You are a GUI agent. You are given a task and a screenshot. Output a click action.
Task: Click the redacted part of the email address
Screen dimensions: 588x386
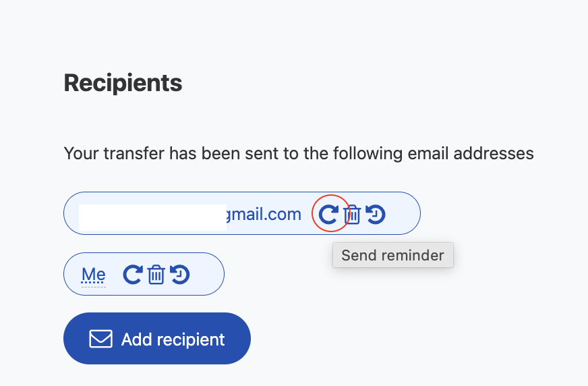pyautogui.click(x=152, y=217)
